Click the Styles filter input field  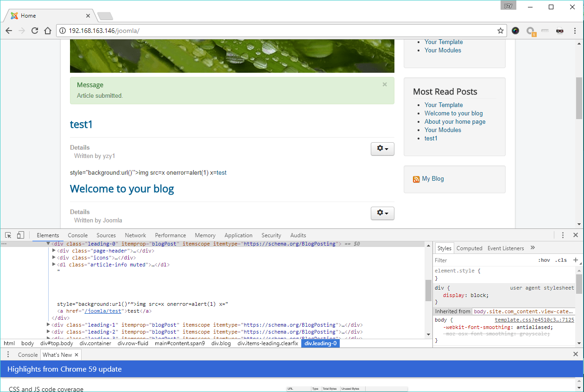pyautogui.click(x=482, y=260)
